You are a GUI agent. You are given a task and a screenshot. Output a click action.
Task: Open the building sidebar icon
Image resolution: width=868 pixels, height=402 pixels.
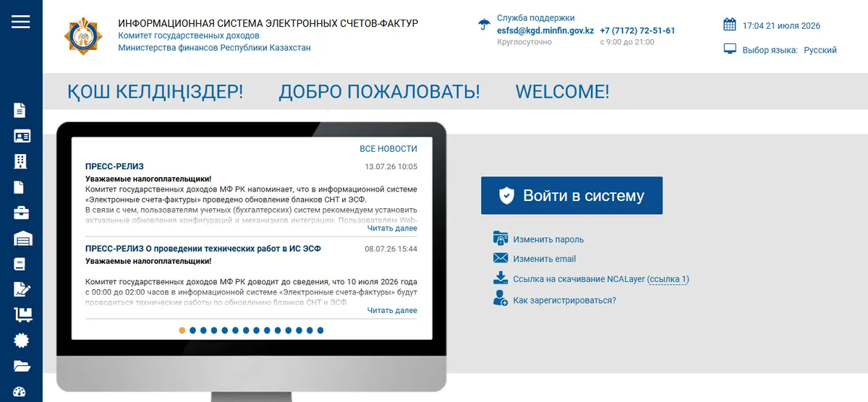click(x=20, y=161)
